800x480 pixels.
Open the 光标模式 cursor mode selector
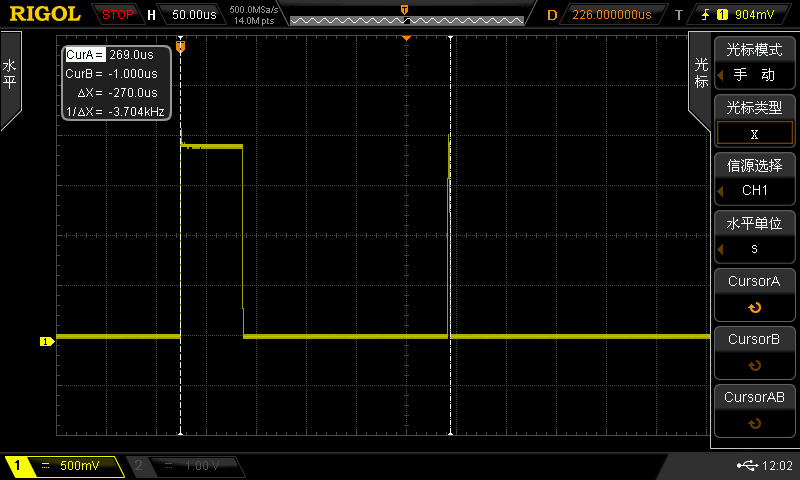(x=754, y=62)
